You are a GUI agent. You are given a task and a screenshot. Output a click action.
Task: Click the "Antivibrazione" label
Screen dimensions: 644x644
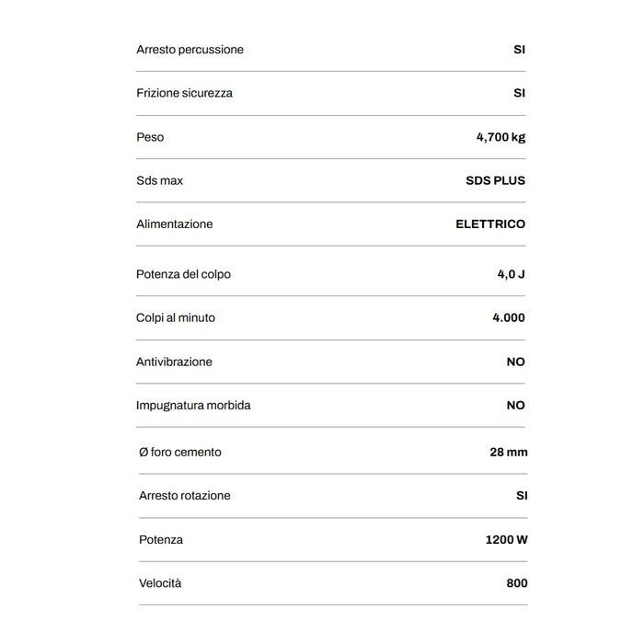[174, 362]
